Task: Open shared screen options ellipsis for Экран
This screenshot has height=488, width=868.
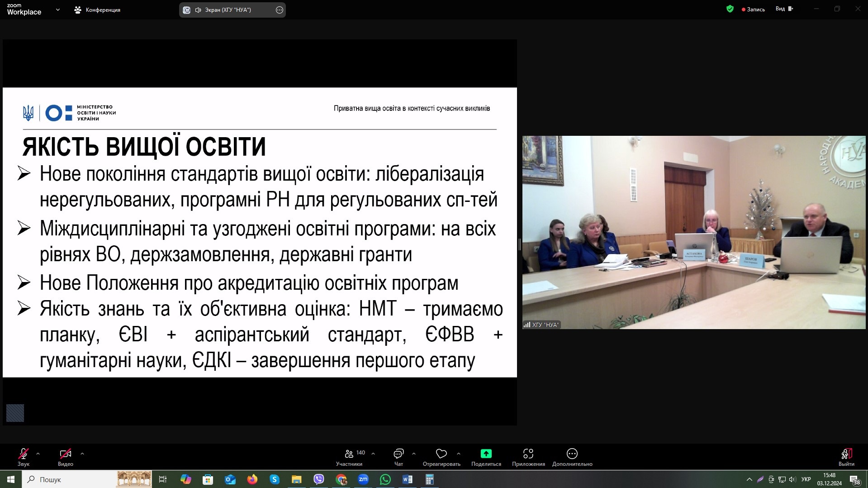Action: 280,10
